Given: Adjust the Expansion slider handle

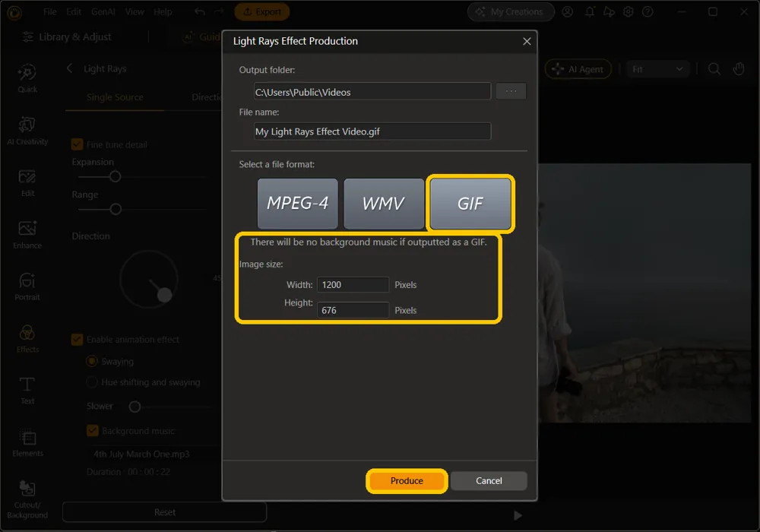Looking at the screenshot, I should click(115, 177).
